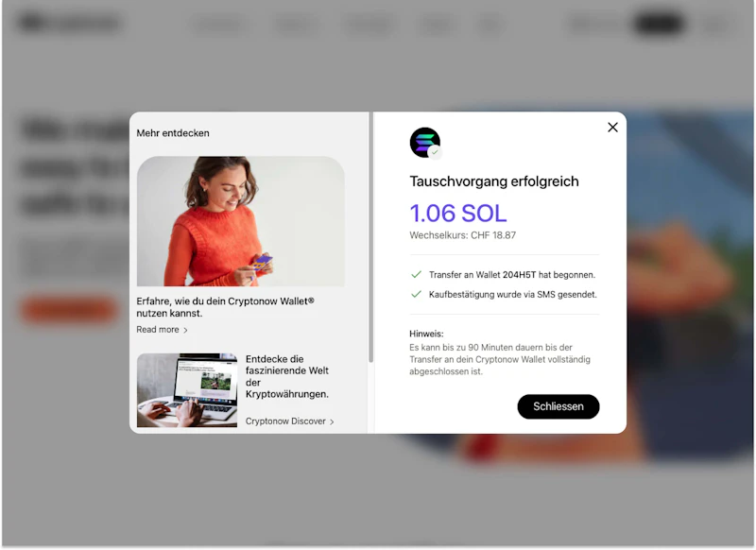Click the blurred orange button behind the dialog
The height and width of the screenshot is (550, 756).
coord(69,310)
